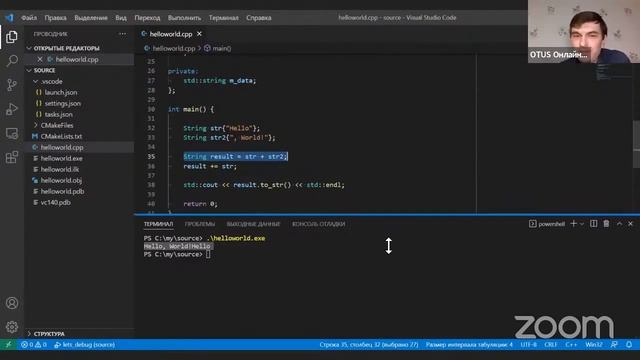Click remote window indicator in status bar
The image size is (640, 360).
[x=8, y=344]
